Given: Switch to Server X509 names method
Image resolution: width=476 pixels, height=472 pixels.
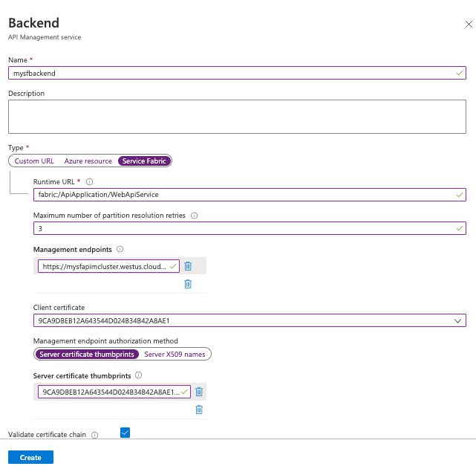Looking at the screenshot, I should (175, 355).
